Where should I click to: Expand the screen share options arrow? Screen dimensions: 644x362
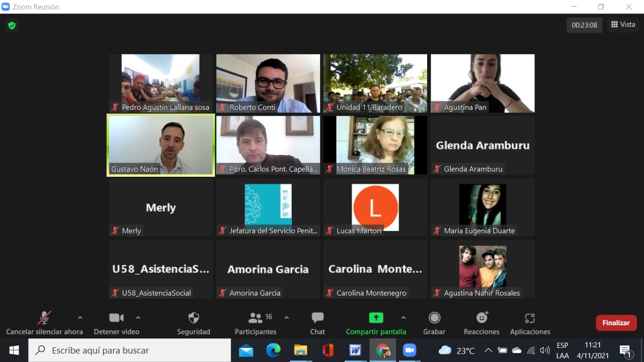pos(403,318)
